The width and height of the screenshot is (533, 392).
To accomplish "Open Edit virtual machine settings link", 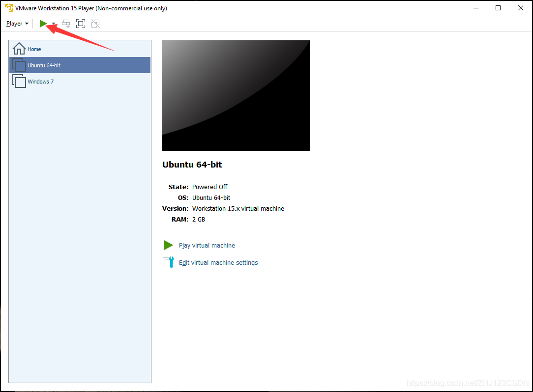I will pyautogui.click(x=219, y=263).
